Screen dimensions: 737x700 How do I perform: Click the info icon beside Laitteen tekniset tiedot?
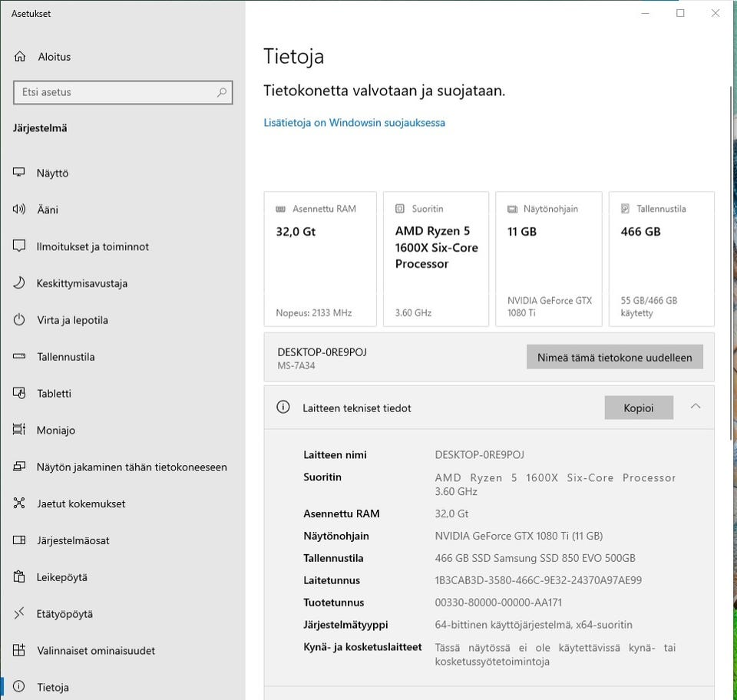click(283, 407)
